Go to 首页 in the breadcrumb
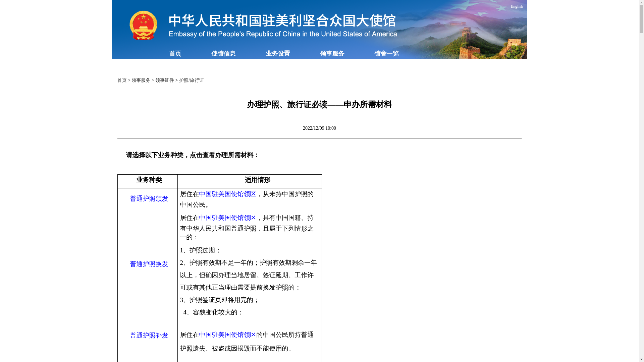The image size is (644, 362). click(x=122, y=80)
